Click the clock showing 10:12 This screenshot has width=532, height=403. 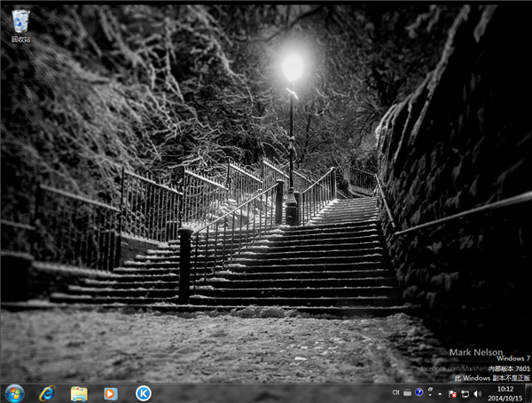[x=505, y=388]
